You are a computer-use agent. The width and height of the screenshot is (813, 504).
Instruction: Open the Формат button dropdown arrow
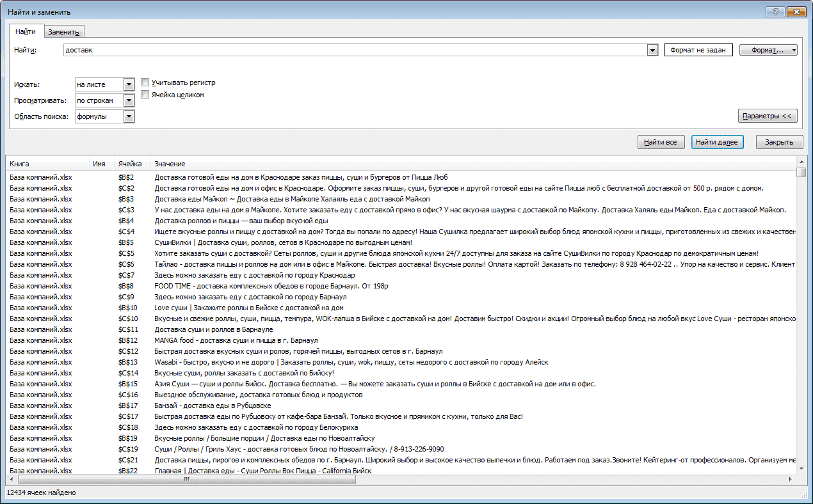[x=794, y=50]
